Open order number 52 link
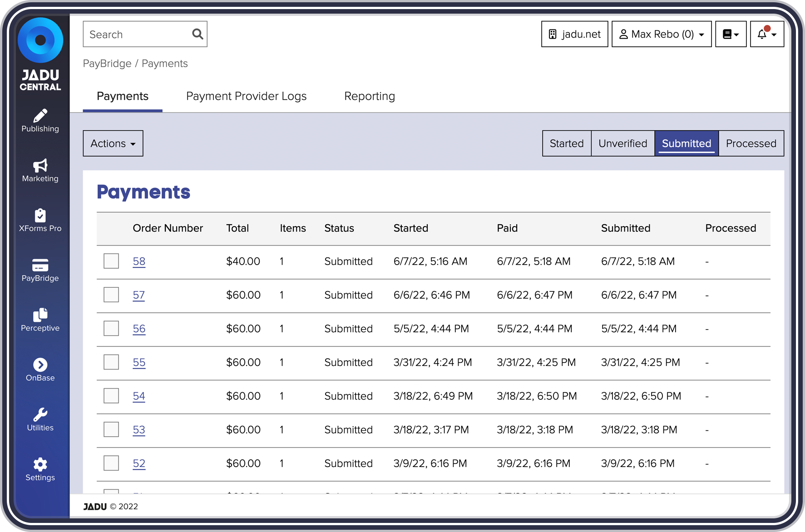 (139, 463)
